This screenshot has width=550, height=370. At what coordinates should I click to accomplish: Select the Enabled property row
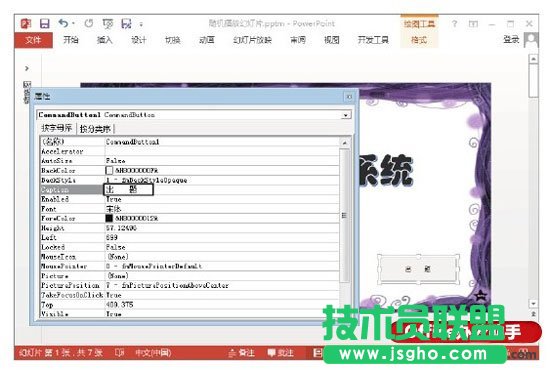click(190, 199)
